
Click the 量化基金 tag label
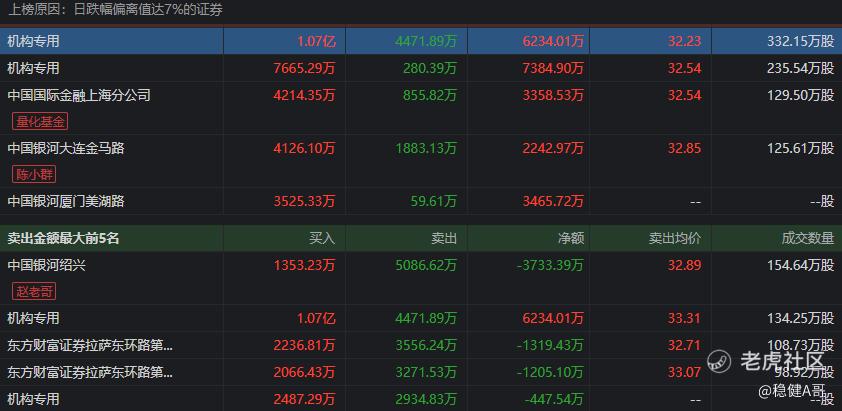[x=40, y=121]
